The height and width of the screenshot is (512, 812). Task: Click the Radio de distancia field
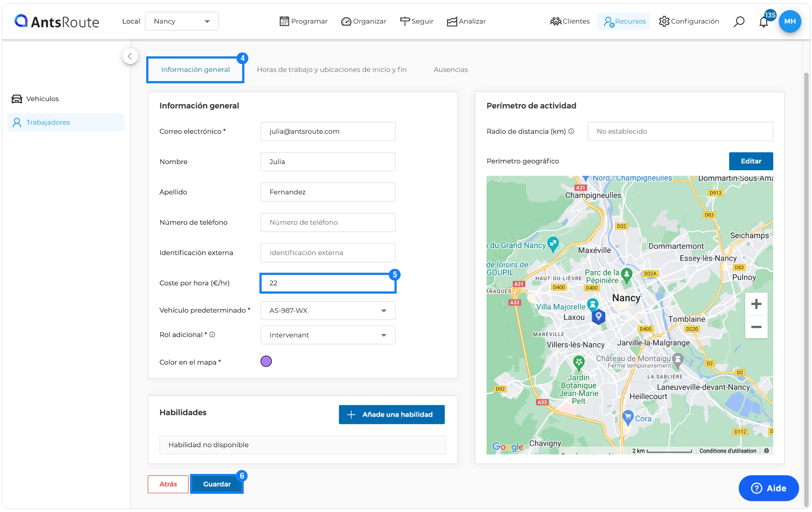[x=681, y=131]
